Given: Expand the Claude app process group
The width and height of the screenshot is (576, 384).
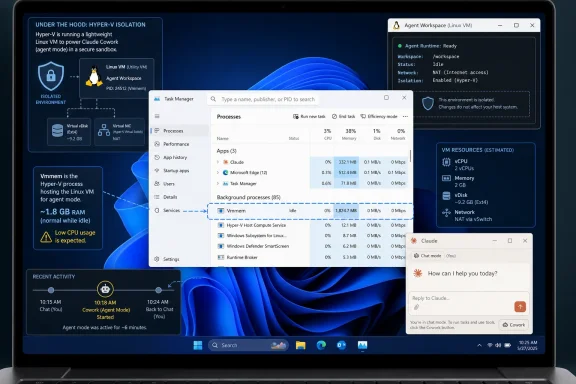Looking at the screenshot, I should (218, 162).
